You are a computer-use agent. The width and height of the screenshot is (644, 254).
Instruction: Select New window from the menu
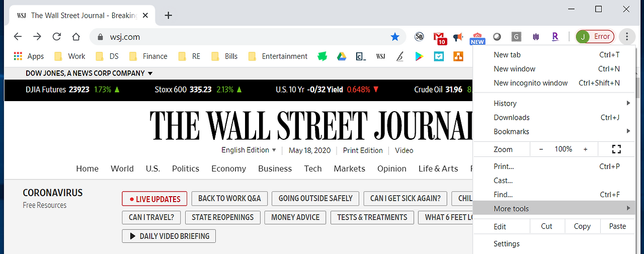554,69
